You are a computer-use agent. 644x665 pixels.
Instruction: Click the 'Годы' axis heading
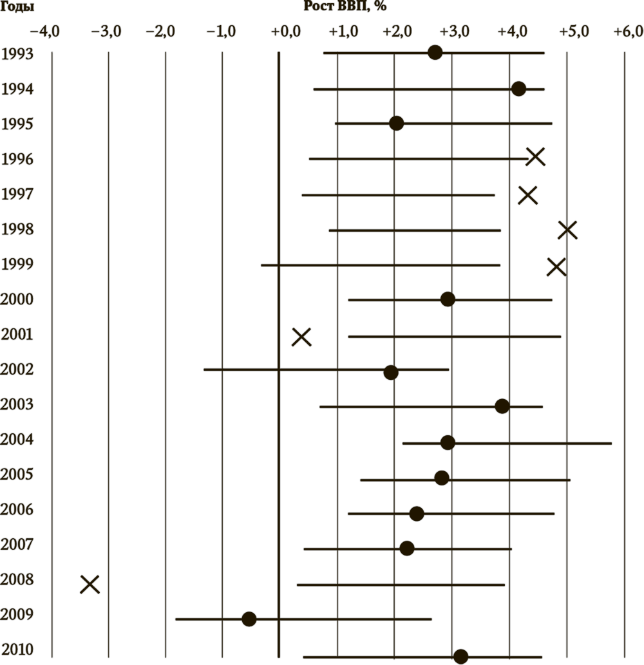click(17, 7)
